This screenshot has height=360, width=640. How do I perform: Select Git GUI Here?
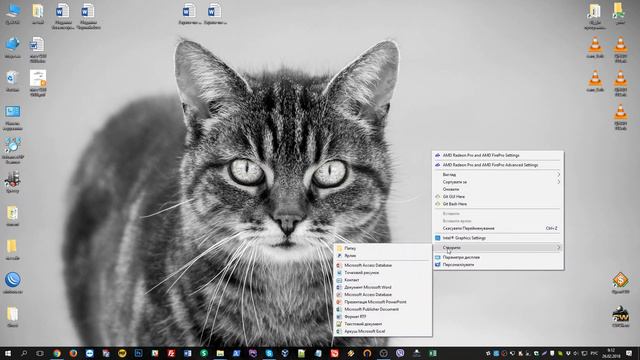point(498,196)
